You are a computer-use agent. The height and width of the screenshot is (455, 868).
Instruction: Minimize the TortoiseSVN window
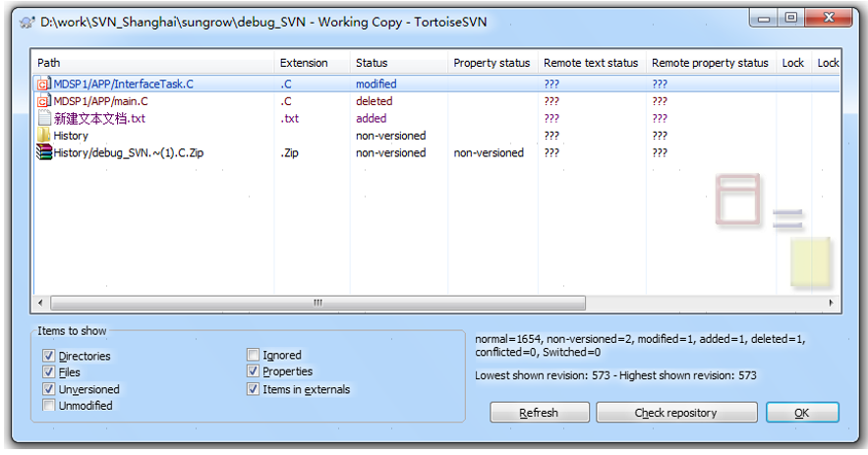tap(764, 19)
